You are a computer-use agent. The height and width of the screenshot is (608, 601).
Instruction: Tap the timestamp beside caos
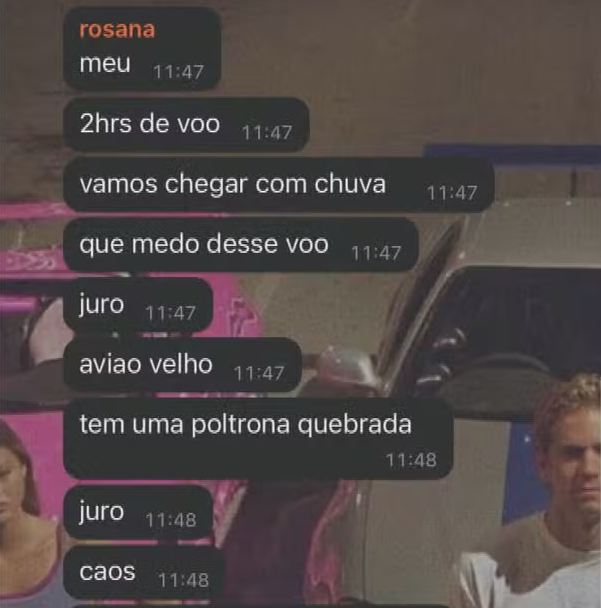pyautogui.click(x=183, y=580)
